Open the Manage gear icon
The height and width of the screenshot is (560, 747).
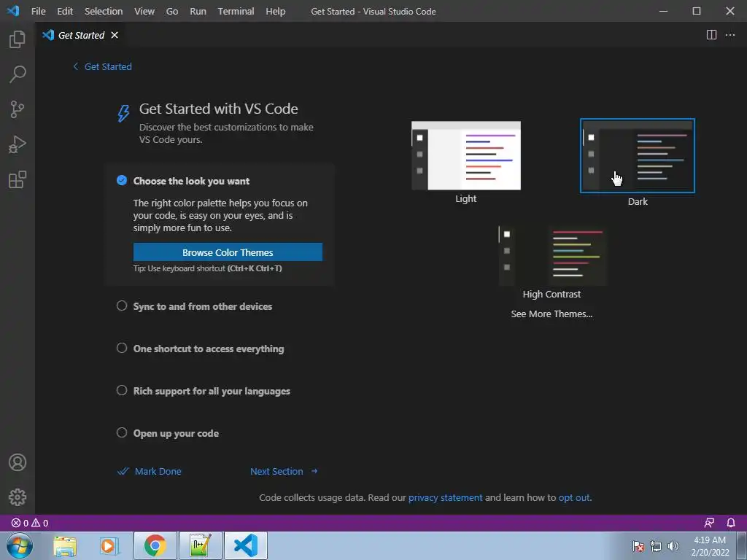(x=18, y=497)
